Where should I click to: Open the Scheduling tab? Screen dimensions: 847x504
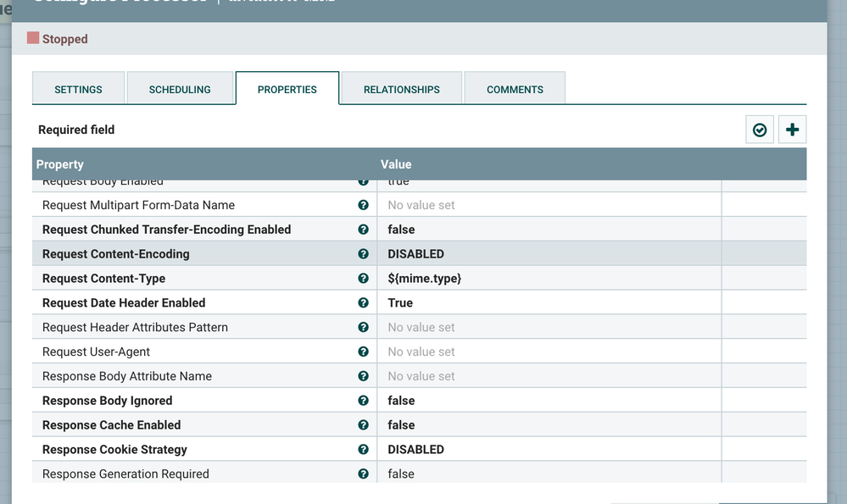(180, 89)
